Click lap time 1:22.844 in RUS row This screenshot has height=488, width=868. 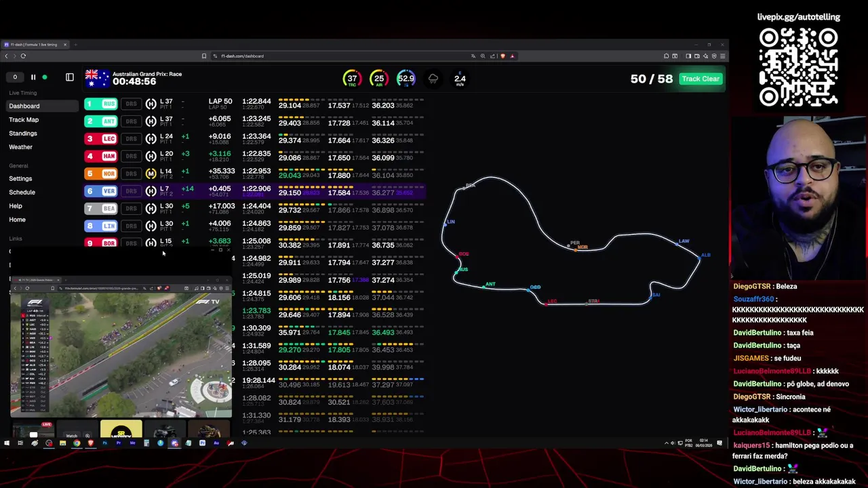pyautogui.click(x=256, y=102)
